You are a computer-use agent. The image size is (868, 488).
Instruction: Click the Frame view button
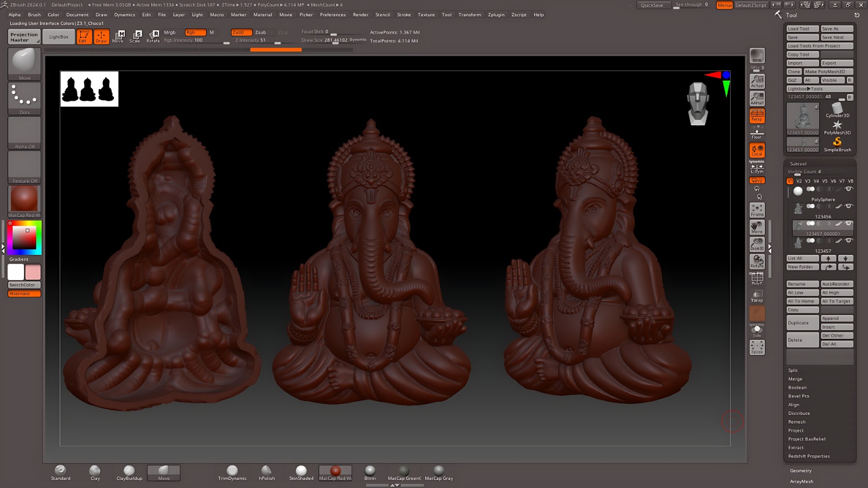pyautogui.click(x=757, y=210)
